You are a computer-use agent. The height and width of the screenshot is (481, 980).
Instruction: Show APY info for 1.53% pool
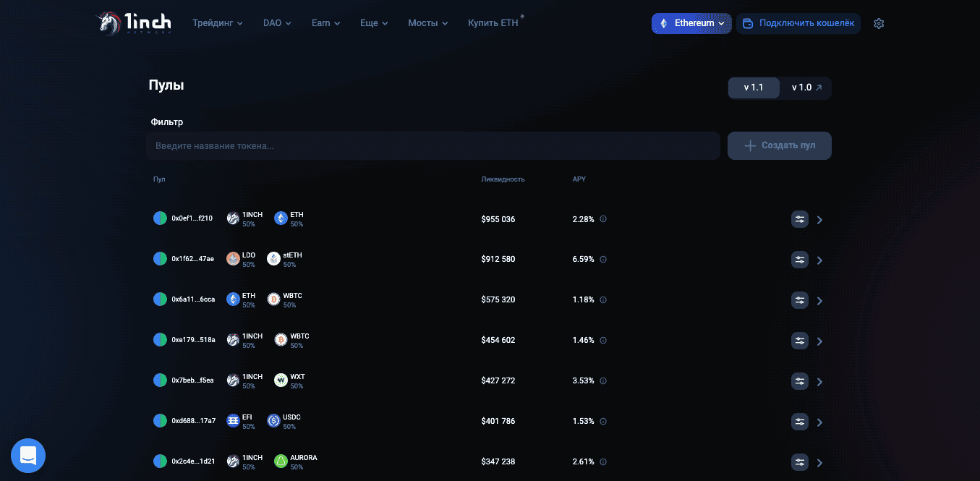(603, 421)
